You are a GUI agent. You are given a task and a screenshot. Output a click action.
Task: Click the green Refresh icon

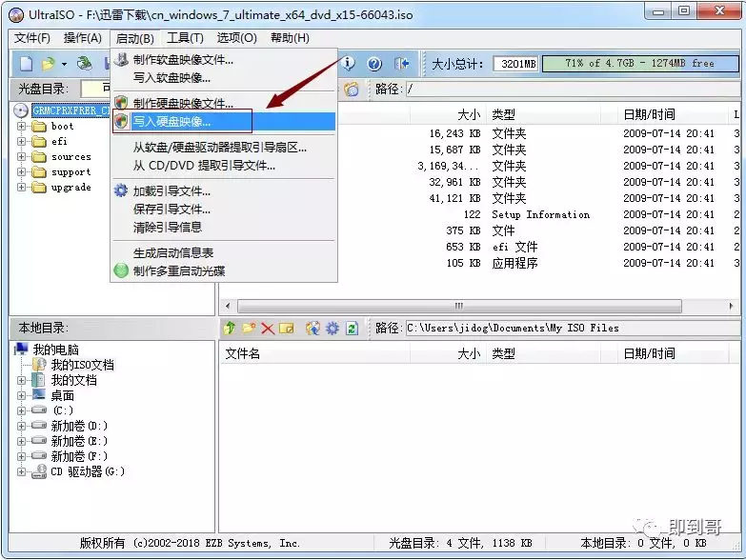click(353, 328)
